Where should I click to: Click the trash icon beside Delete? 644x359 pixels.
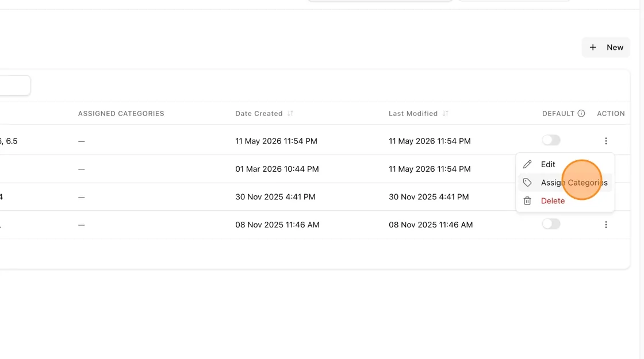click(527, 200)
